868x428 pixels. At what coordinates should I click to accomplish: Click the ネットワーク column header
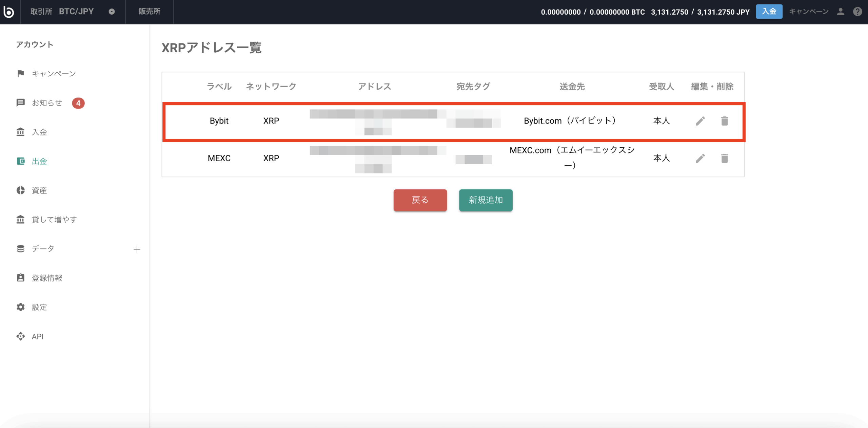tap(271, 87)
